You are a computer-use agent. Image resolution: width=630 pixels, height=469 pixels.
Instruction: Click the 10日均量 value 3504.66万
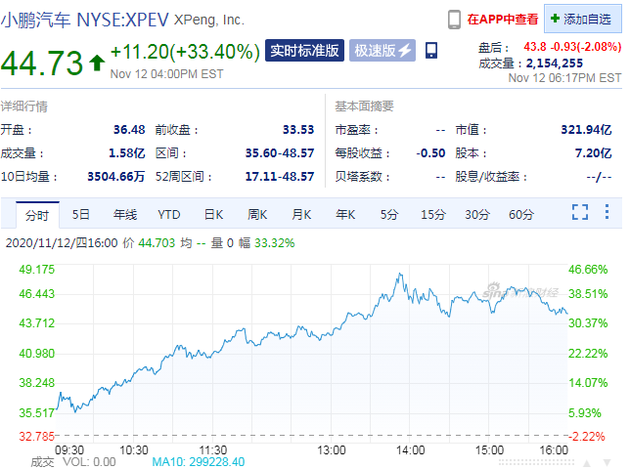116,176
